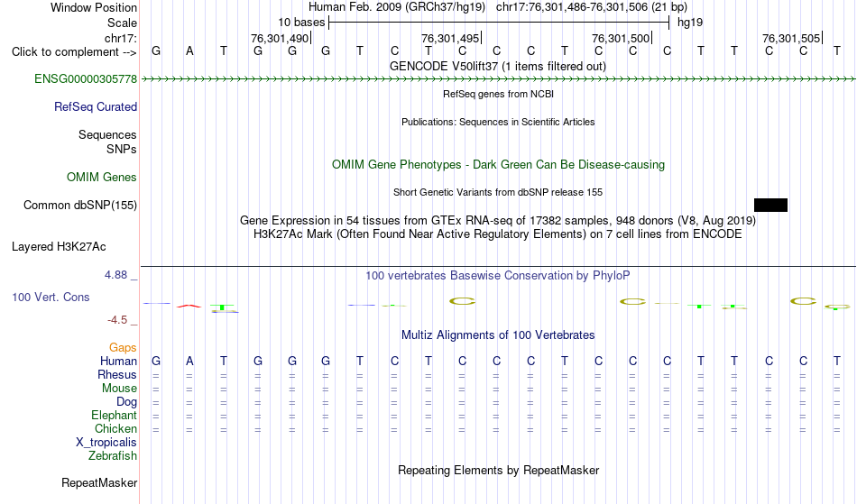Click the Human species label
857x504 pixels.
pos(118,361)
